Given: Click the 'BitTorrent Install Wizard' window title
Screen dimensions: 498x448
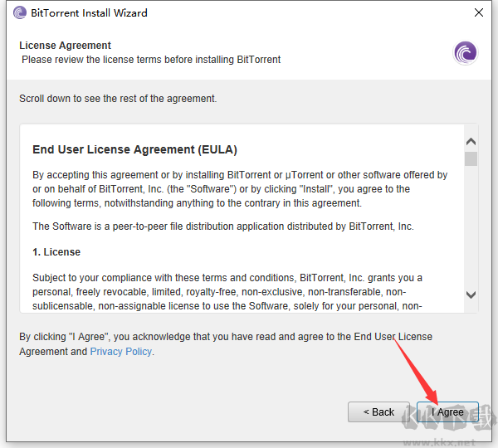Looking at the screenshot, I should (x=89, y=13).
